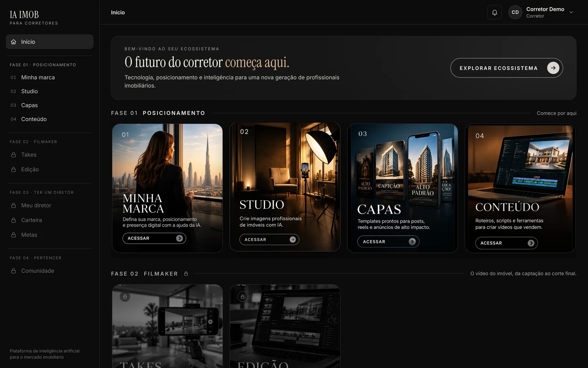Screen dimensions: 588x368
Task: Click Acessar on the Studio card
Action: [x=269, y=239]
